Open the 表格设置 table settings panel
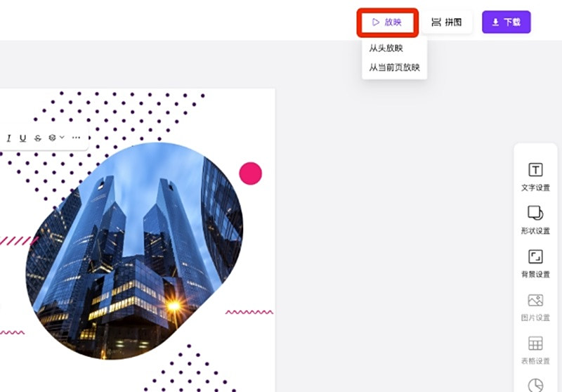The image size is (562, 392). click(x=535, y=351)
